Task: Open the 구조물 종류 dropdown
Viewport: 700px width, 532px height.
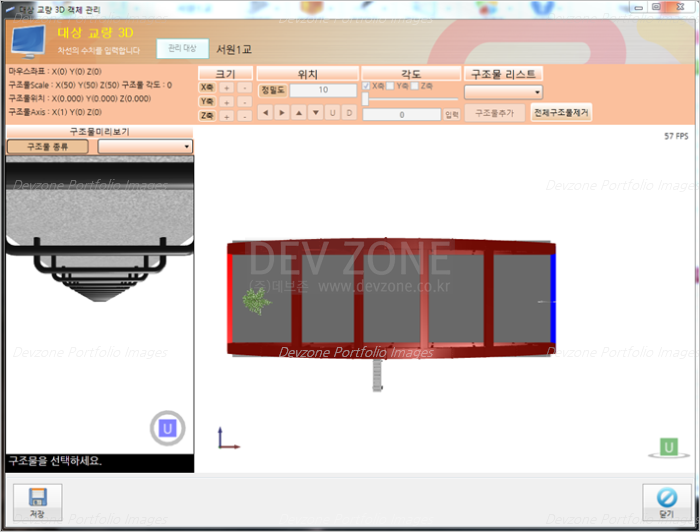Action: click(x=145, y=146)
